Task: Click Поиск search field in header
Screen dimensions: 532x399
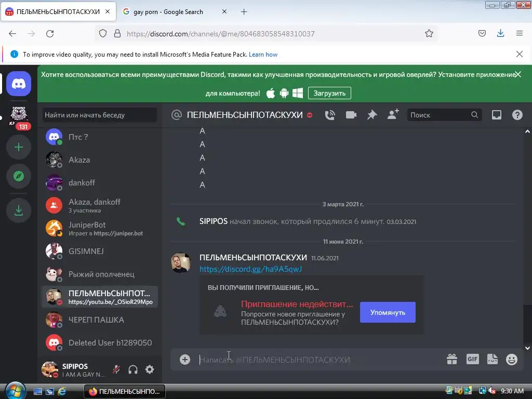Action: point(444,115)
